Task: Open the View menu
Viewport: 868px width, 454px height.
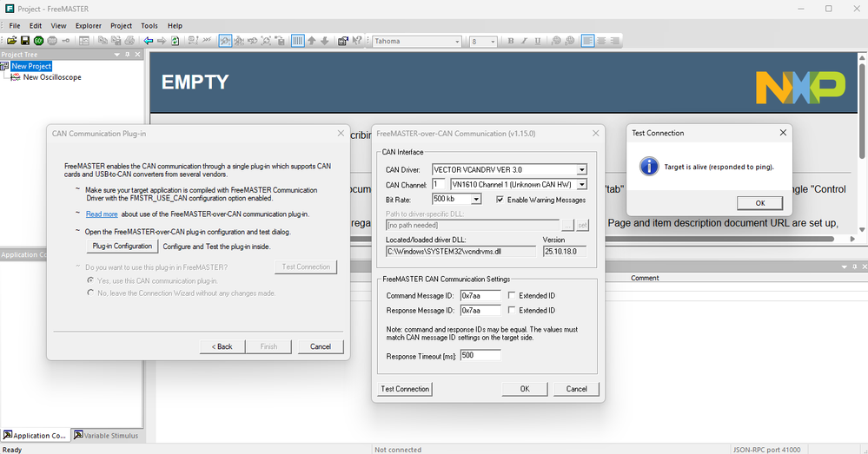Action: [x=58, y=25]
